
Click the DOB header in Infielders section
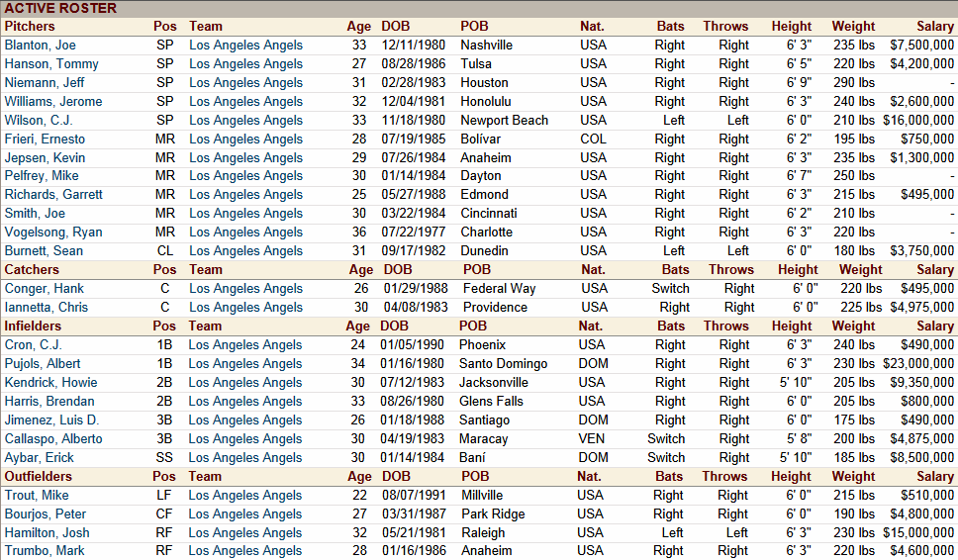point(394,326)
